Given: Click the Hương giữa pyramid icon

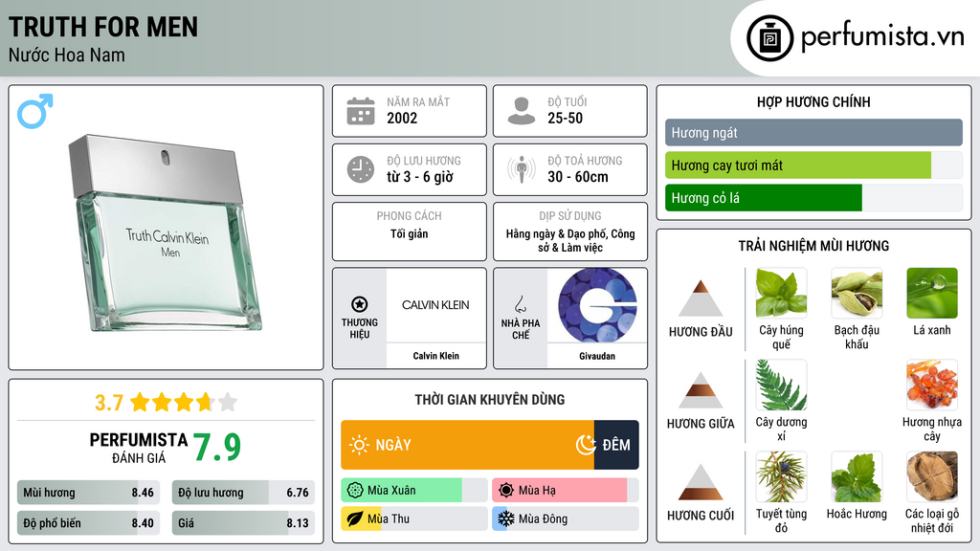Looking at the screenshot, I should click(701, 390).
